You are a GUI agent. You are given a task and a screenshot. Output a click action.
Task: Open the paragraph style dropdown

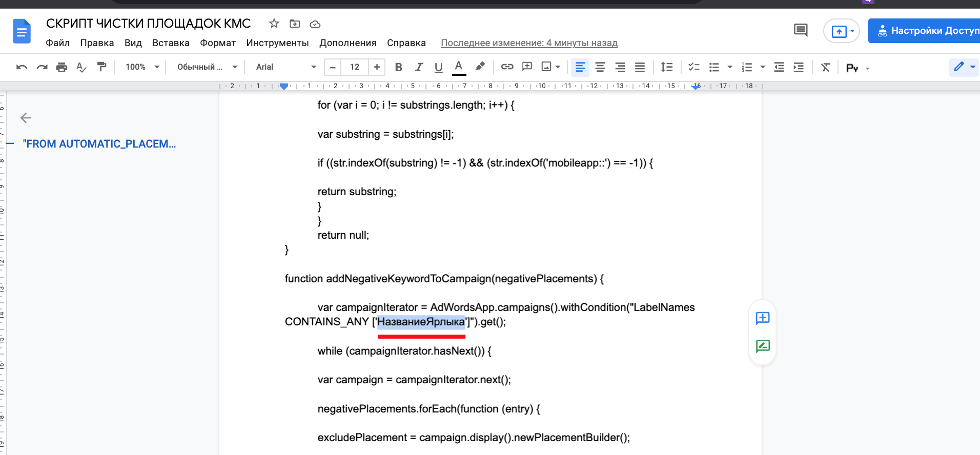click(x=207, y=67)
